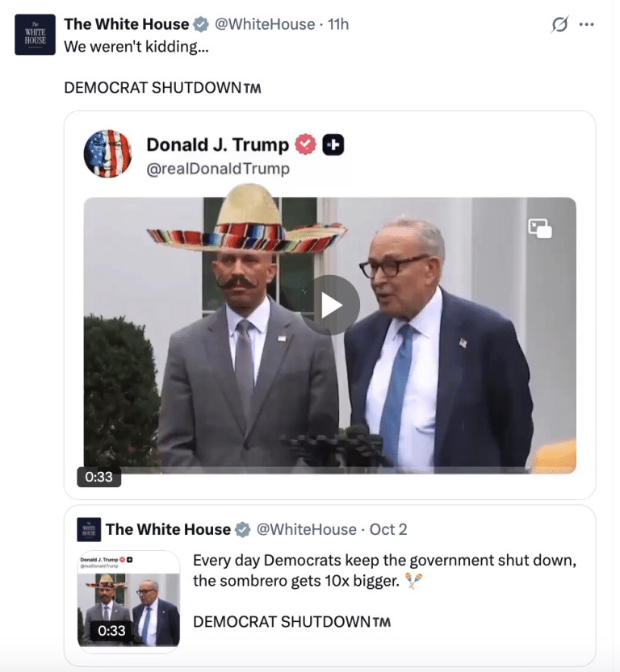Click the black plus badge near Trump's name
Screen dimensions: 620x672
pos(333,145)
